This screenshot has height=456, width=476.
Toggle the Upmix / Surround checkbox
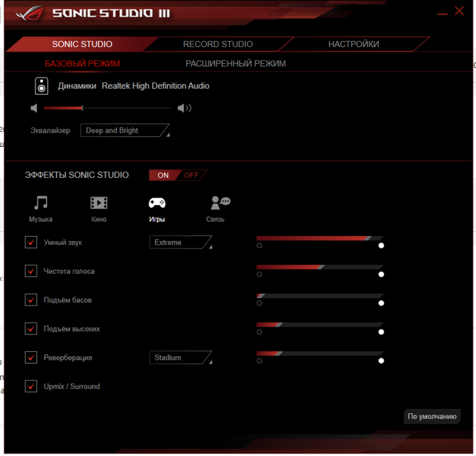click(31, 387)
